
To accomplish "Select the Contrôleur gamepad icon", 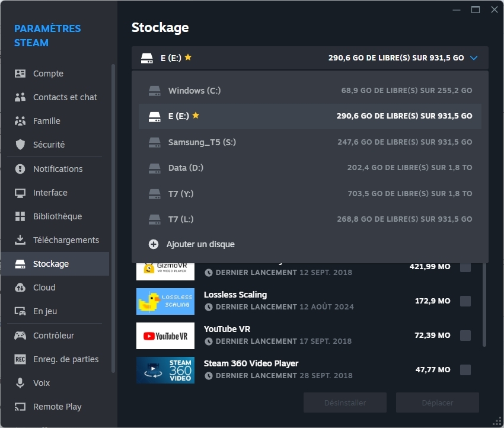I will (x=20, y=336).
